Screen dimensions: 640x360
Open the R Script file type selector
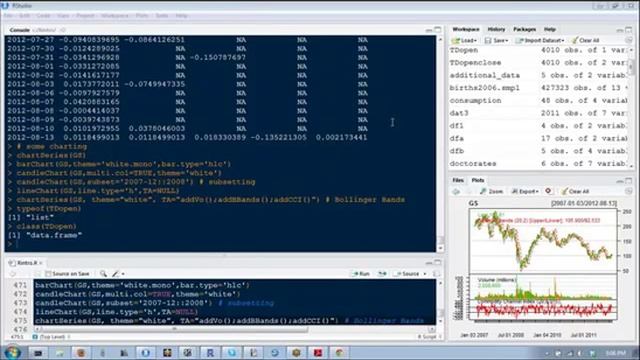coord(429,337)
